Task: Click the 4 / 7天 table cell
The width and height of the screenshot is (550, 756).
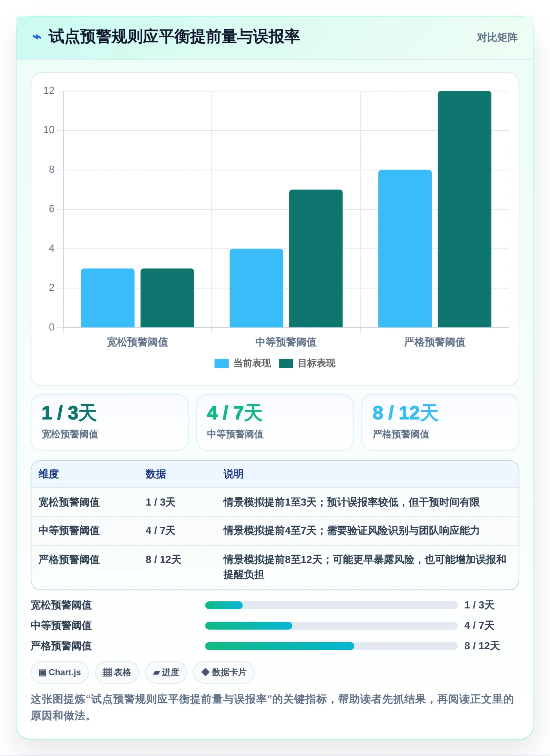Action: tap(161, 531)
